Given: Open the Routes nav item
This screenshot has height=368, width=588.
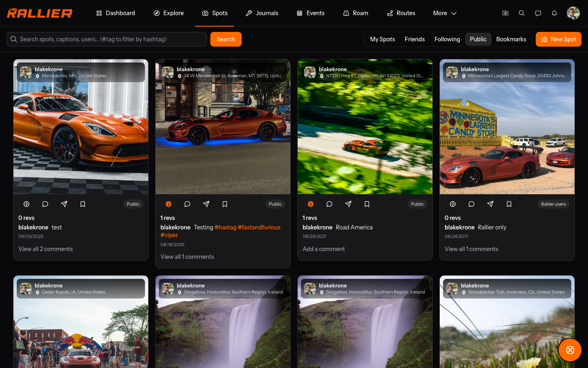Looking at the screenshot, I should [401, 13].
